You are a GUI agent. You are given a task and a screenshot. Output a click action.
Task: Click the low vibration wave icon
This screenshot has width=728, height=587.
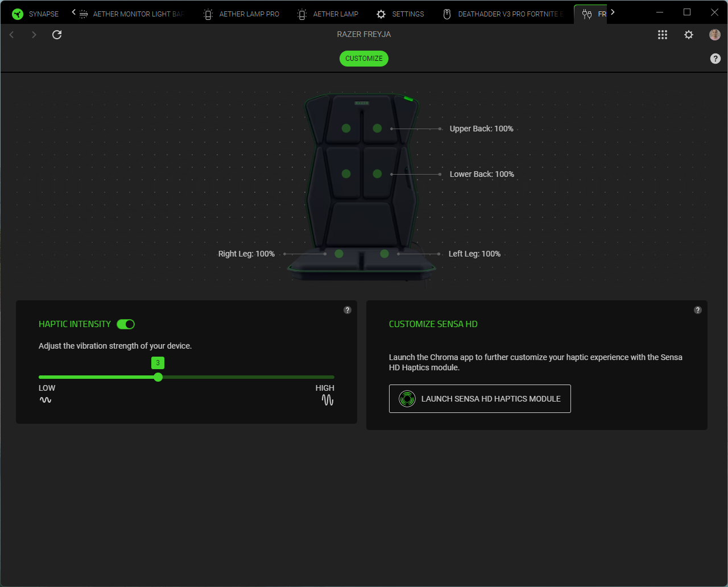tap(45, 400)
